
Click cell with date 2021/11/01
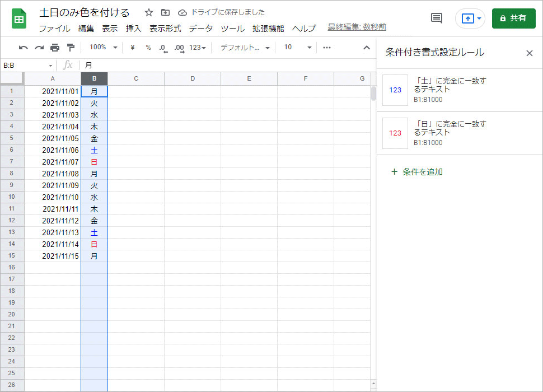(x=53, y=91)
